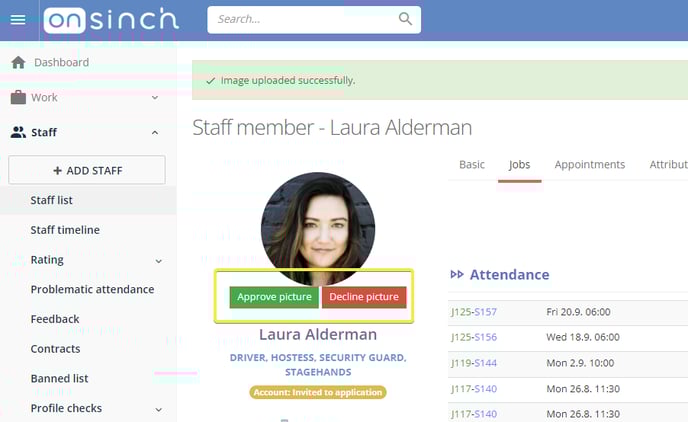
Task: Collapse the Staff section chevron
Action: coord(155,132)
